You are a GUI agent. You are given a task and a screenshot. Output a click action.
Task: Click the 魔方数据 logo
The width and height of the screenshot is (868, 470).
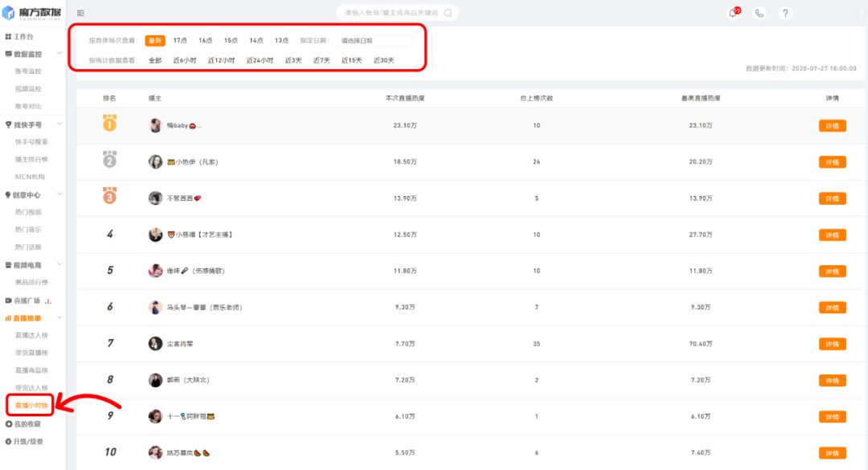click(x=32, y=12)
